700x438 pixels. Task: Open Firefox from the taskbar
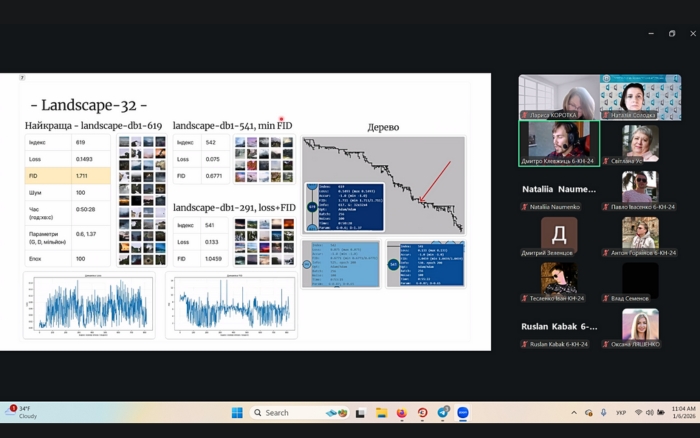pos(402,412)
